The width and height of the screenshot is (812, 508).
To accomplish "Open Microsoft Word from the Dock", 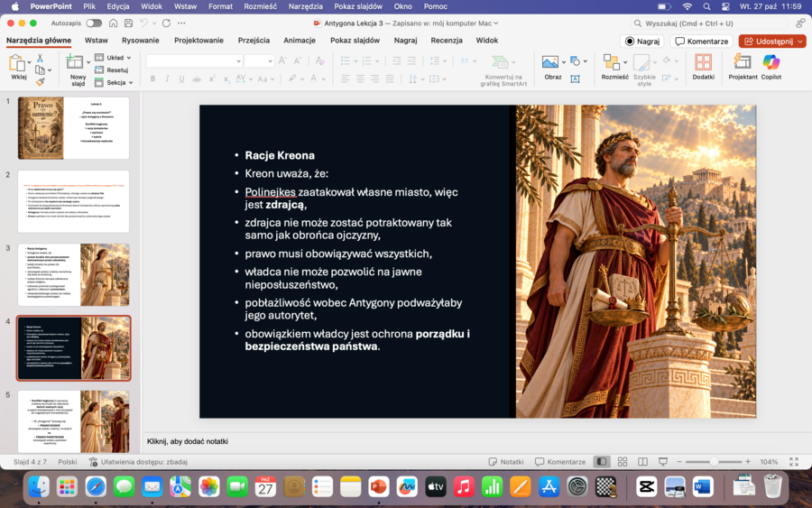I will 702,486.
